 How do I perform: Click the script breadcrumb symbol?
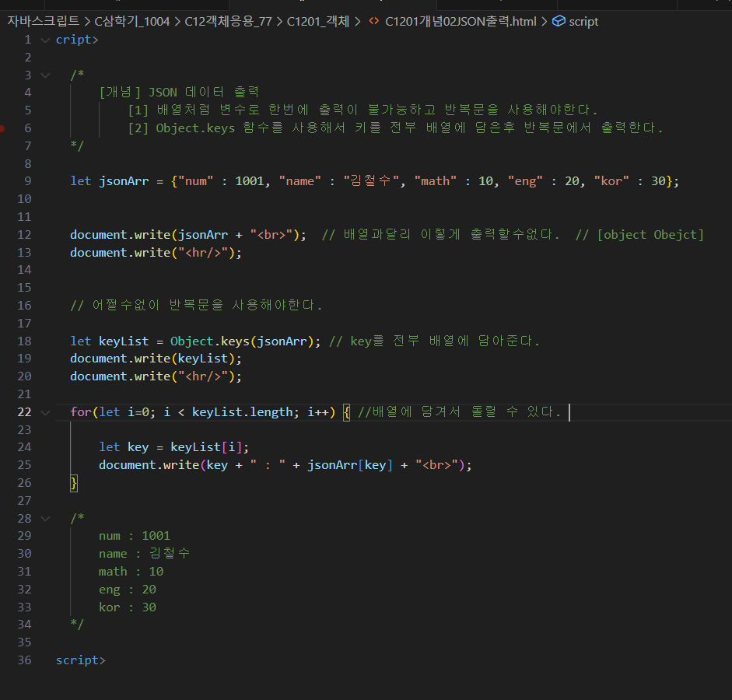[x=583, y=22]
